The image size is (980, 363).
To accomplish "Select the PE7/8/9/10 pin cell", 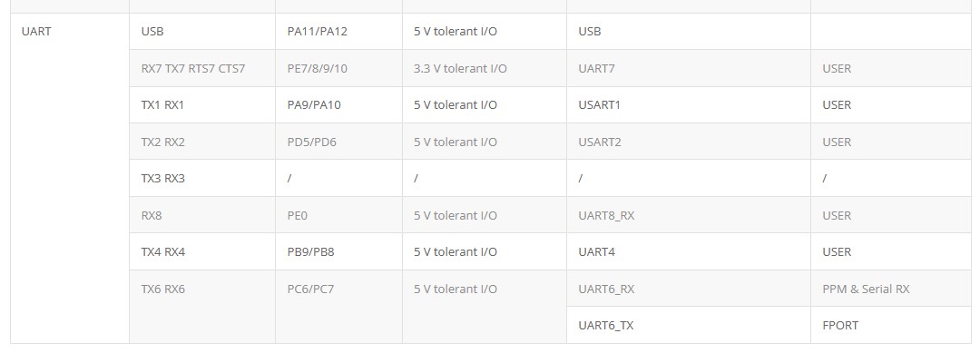I will click(338, 68).
